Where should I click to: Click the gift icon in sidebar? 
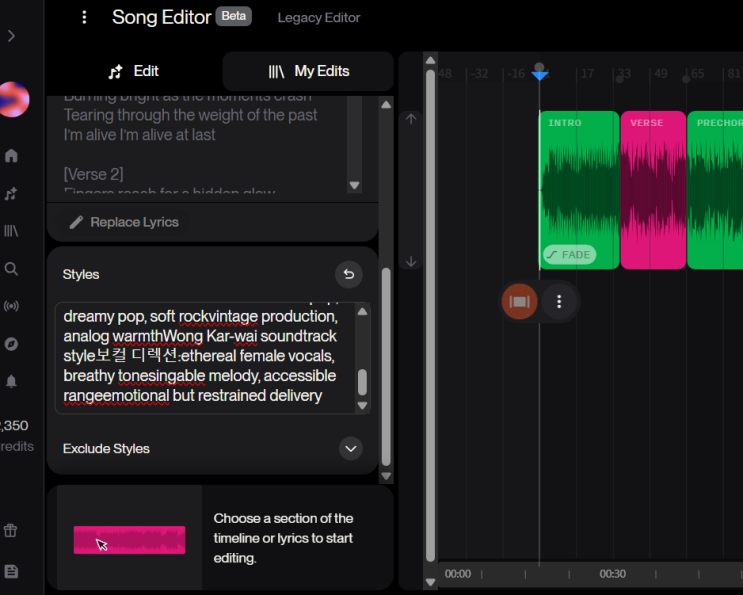11,531
